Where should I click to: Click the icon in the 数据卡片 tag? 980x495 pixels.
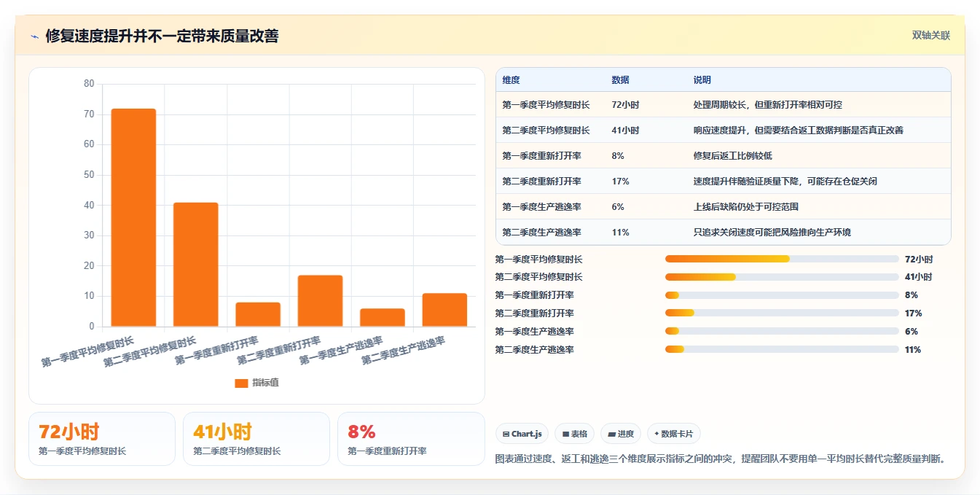(656, 434)
